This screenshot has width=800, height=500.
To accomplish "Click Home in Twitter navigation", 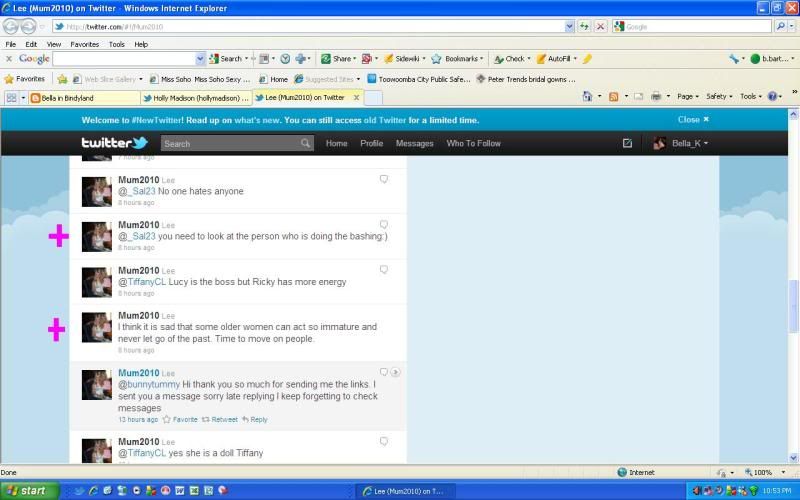I will [337, 143].
